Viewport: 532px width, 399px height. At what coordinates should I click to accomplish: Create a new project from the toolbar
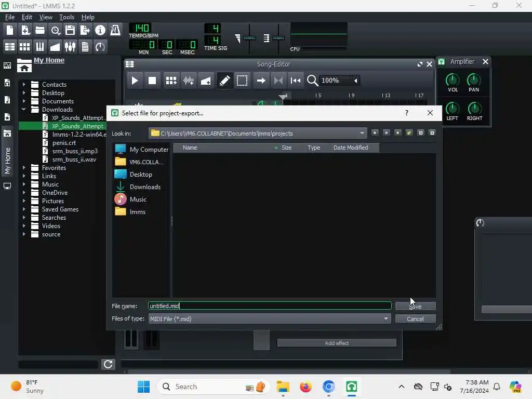[10, 31]
